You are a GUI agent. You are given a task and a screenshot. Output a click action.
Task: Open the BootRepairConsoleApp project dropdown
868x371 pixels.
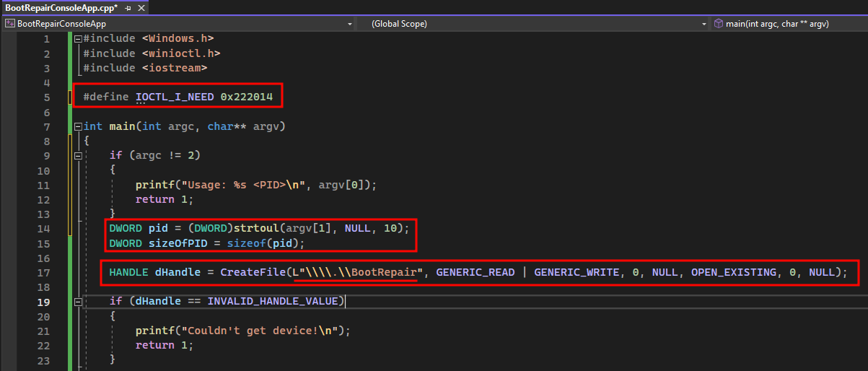tap(350, 24)
